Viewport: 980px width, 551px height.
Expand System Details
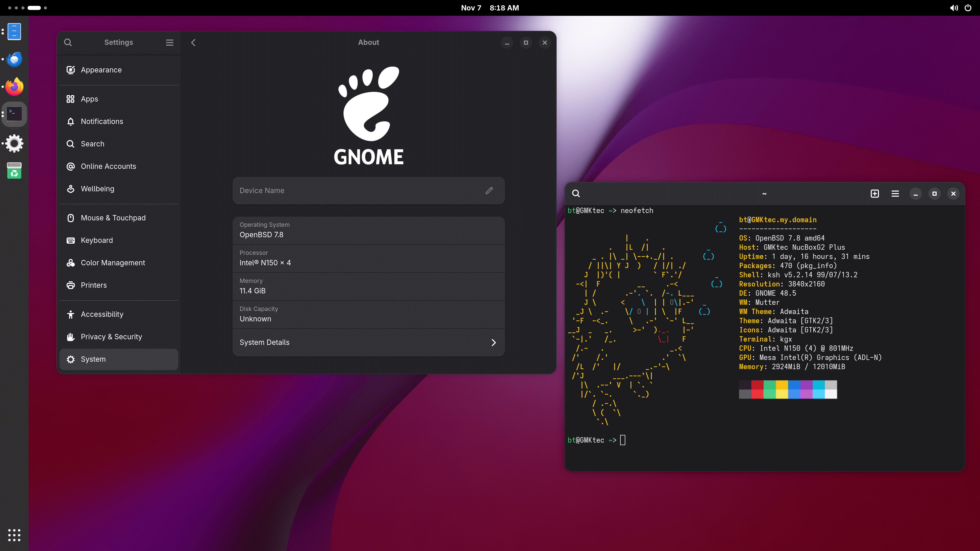[368, 342]
